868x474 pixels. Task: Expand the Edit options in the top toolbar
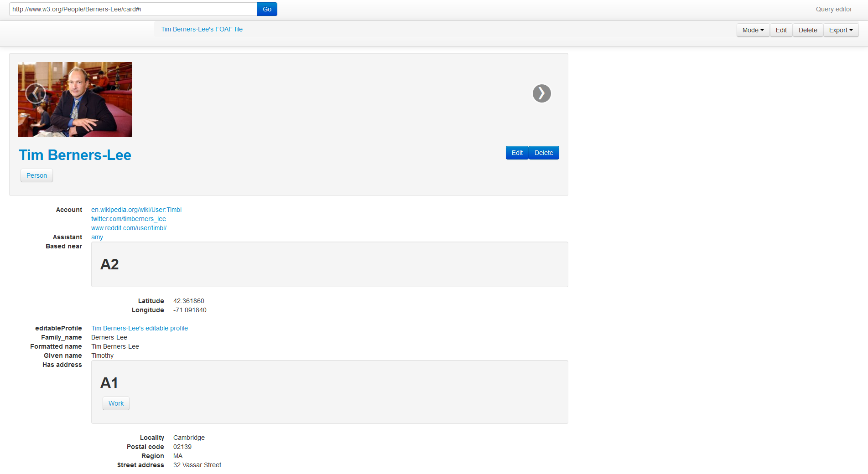(781, 30)
